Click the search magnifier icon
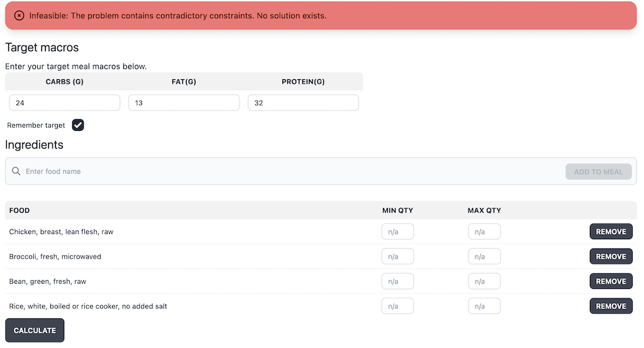Screen dimensions: 644x348 (16, 171)
